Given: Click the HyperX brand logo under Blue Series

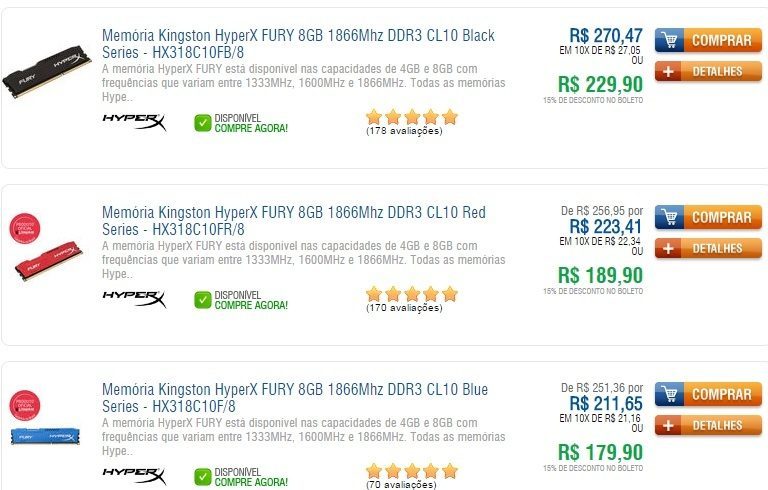Looking at the screenshot, I should click(134, 476).
